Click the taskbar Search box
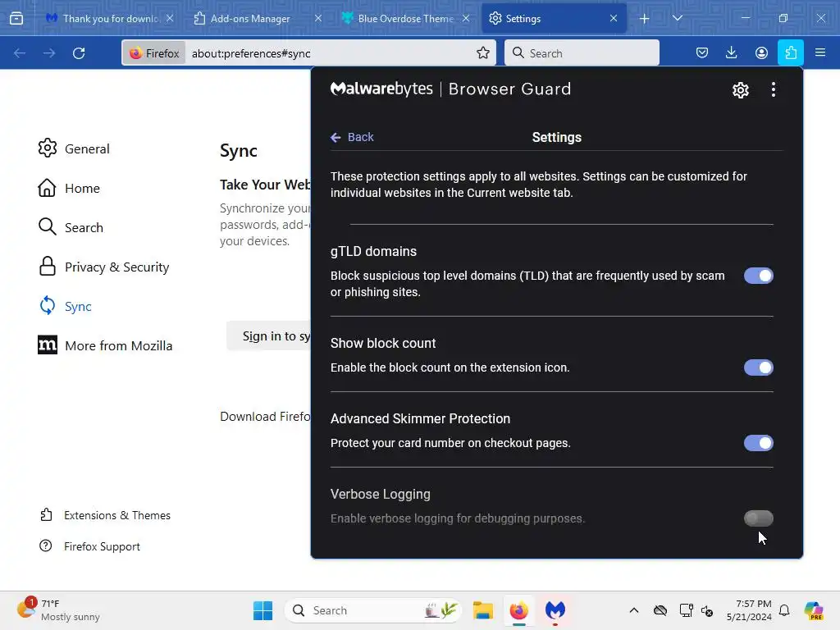840x630 pixels. pos(373,610)
